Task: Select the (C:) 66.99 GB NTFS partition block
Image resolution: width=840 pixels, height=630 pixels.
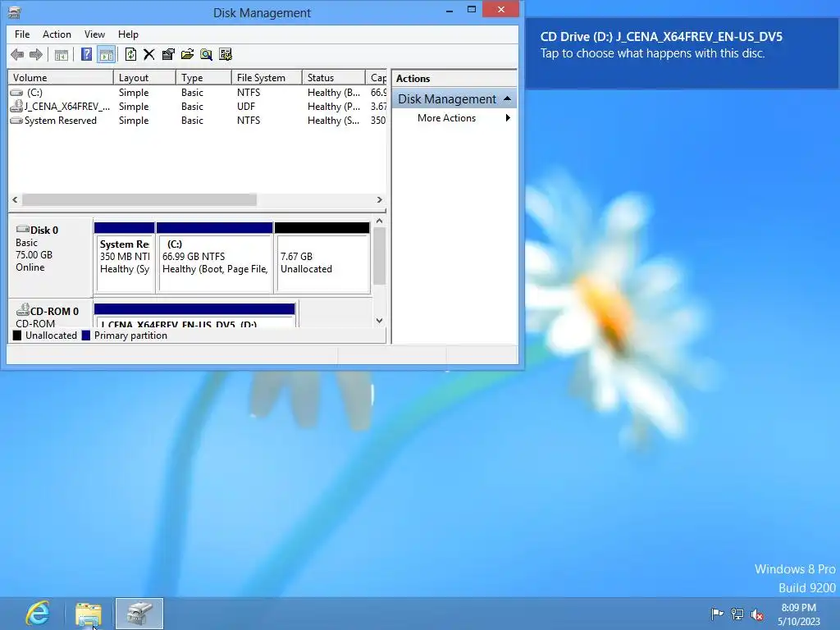Action: click(x=214, y=257)
